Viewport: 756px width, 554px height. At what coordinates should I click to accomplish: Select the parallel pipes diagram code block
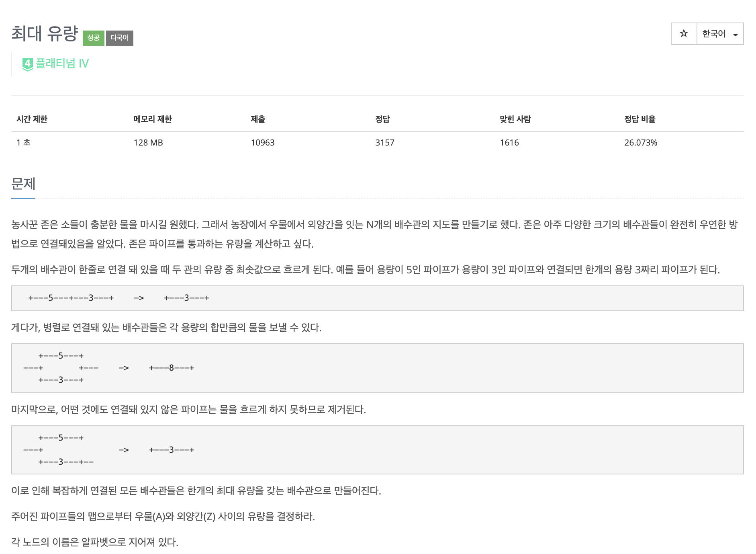pos(378,367)
